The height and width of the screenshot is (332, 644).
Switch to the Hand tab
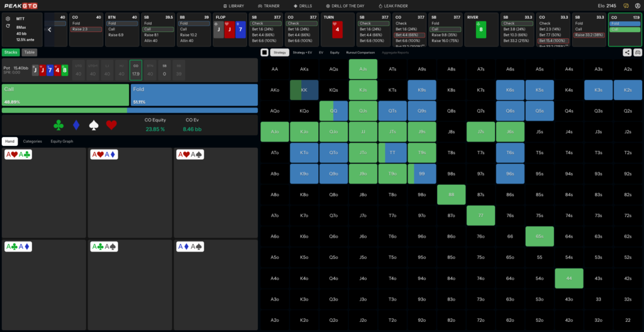(9, 141)
